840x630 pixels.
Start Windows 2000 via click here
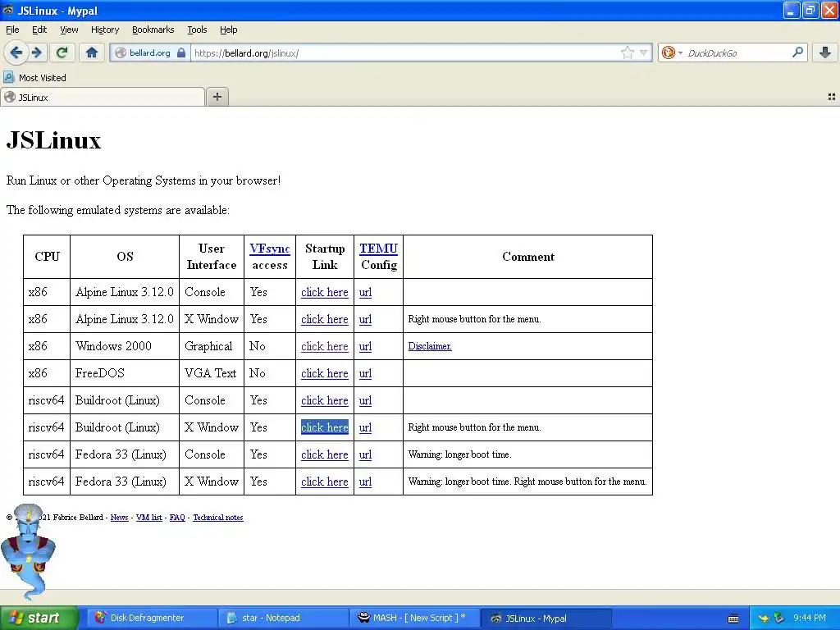[x=325, y=346]
